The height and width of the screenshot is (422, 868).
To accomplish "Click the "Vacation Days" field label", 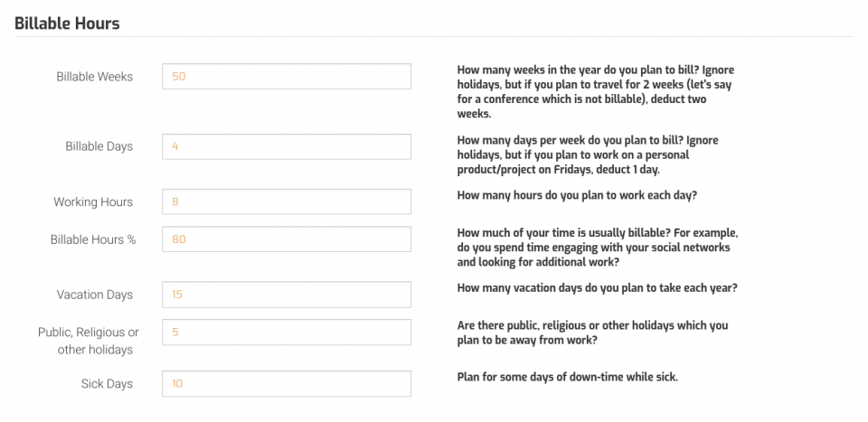I will pos(94,295).
